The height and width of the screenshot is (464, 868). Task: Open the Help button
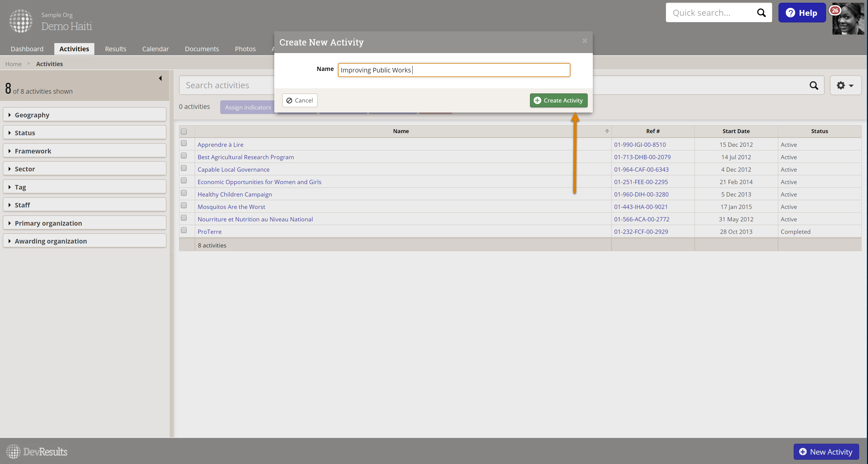coord(802,13)
